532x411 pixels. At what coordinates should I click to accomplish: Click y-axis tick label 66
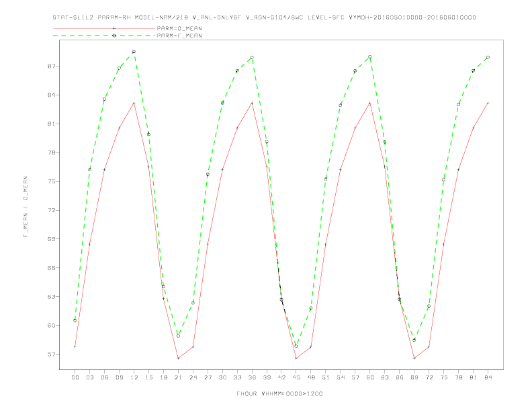point(52,267)
